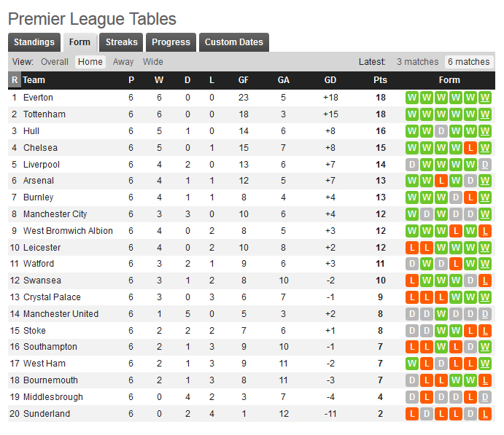504x435 pixels.
Task: Click West Bromwich Albion's latest L badge
Action: 485,231
